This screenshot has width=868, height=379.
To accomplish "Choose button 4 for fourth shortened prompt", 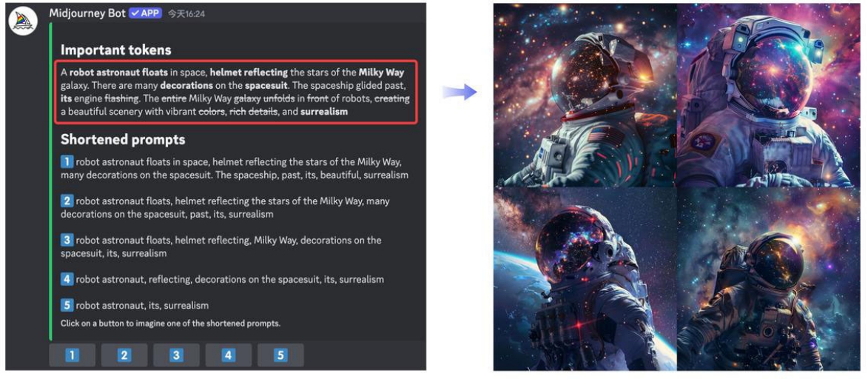I will [228, 355].
